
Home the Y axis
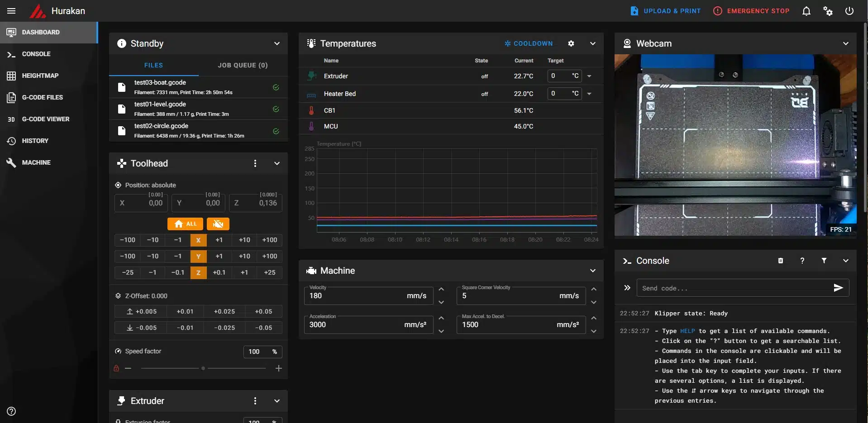coord(198,257)
